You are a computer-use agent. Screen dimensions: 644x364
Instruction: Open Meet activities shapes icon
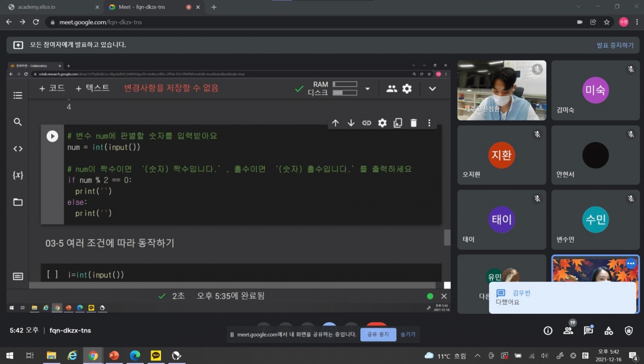click(609, 330)
